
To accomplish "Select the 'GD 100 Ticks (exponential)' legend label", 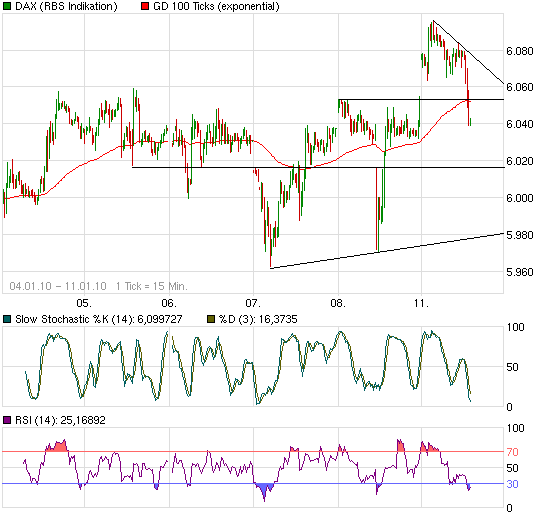I will 216,7.
